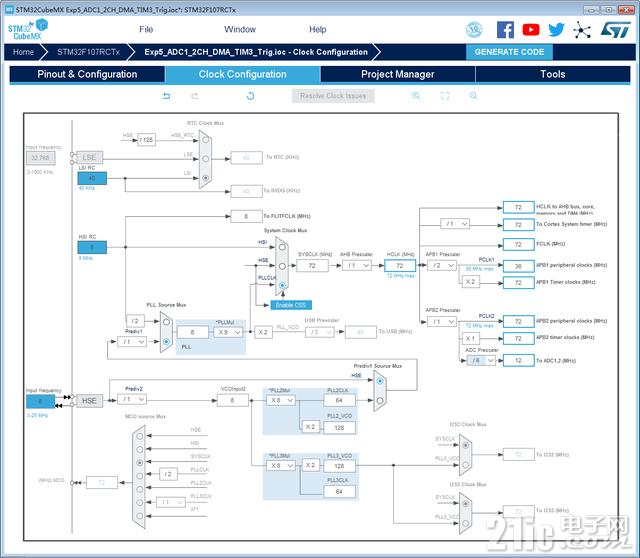The width and height of the screenshot is (640, 558).
Task: Click To ADC1,2 value 12 field
Action: coord(519,360)
